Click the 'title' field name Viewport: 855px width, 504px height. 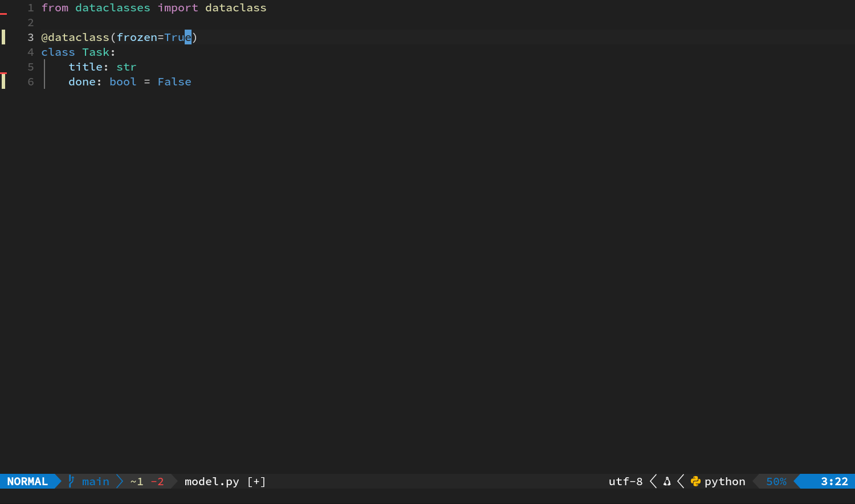(85, 67)
